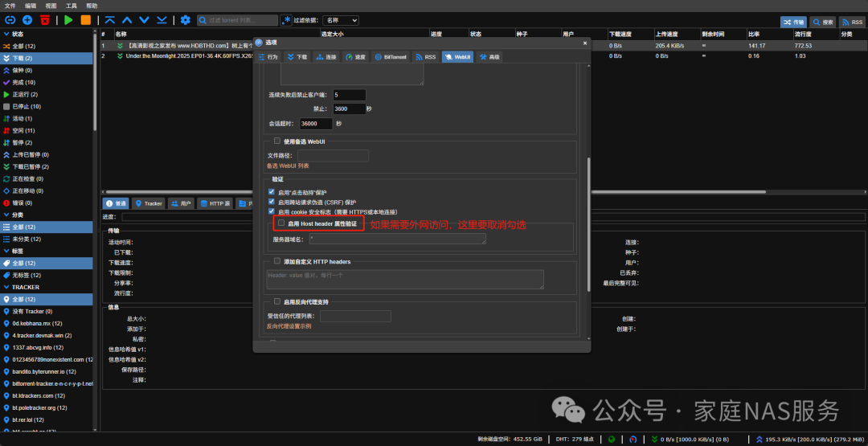The width and height of the screenshot is (868, 446).
Task: Toggle regex filter asterisk button
Action: [x=285, y=20]
